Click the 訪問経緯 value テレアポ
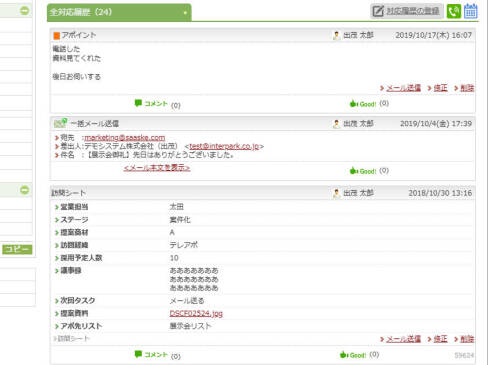The width and height of the screenshot is (500, 365). pyautogui.click(x=184, y=245)
